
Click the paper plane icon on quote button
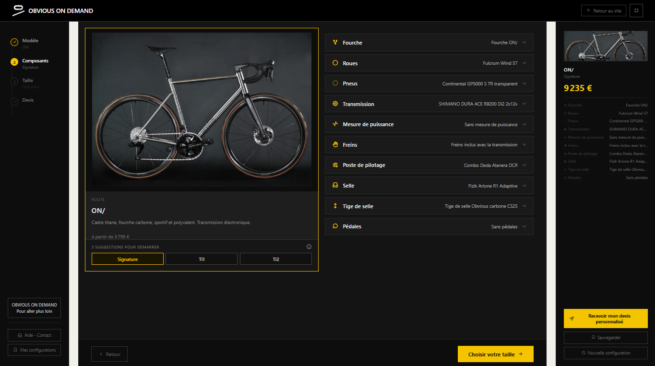(571, 318)
